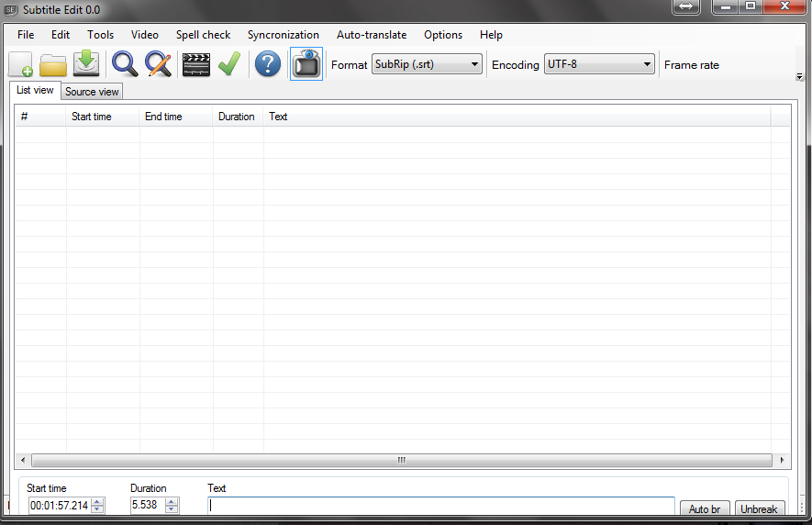Click the # column header
This screenshot has height=525, width=812.
pos(40,117)
